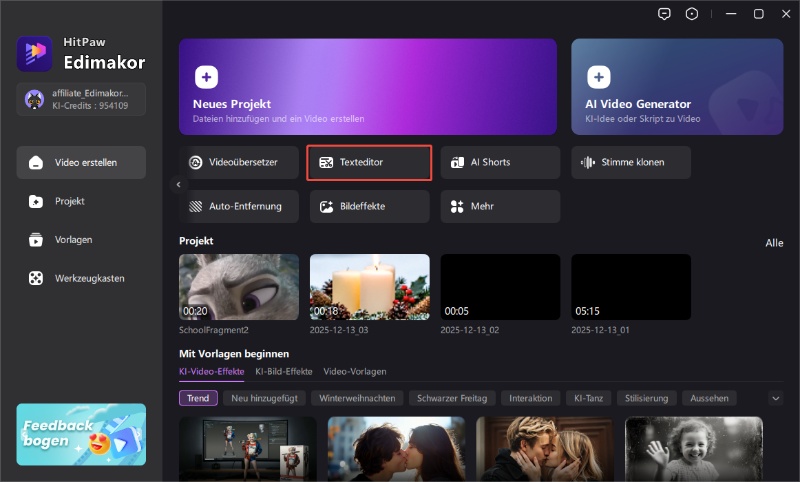The height and width of the screenshot is (482, 800).
Task: Start the Stimme klonen feature
Action: click(631, 162)
